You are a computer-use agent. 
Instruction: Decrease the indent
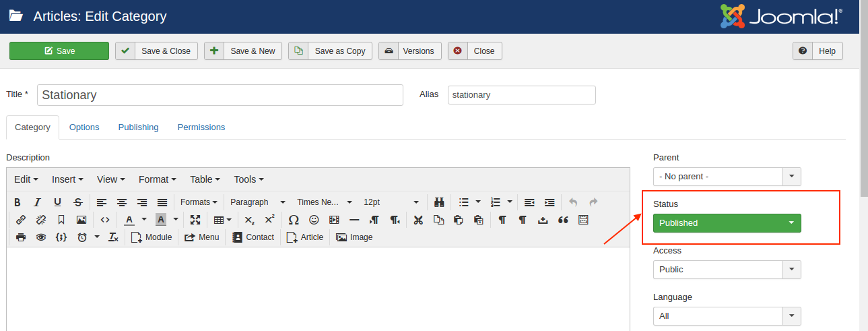click(529, 202)
